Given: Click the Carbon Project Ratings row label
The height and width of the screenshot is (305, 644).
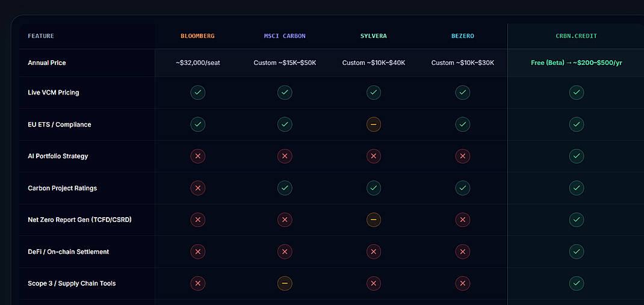Looking at the screenshot, I should click(63, 188).
